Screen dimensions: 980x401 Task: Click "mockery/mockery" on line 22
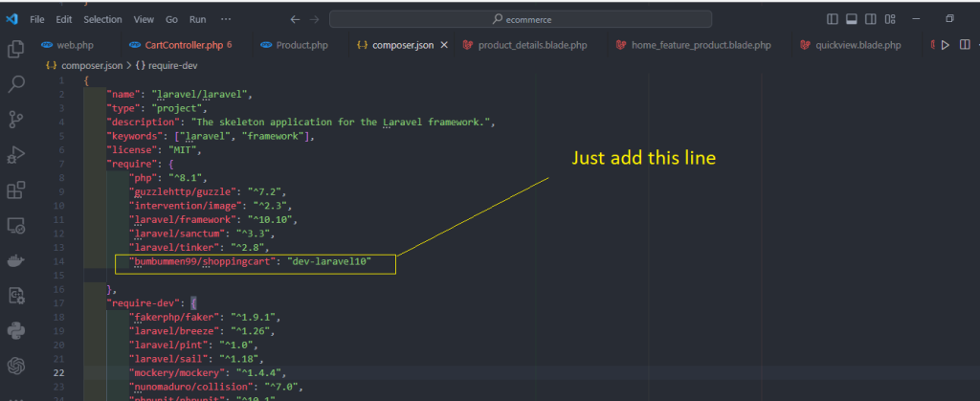[178, 373]
